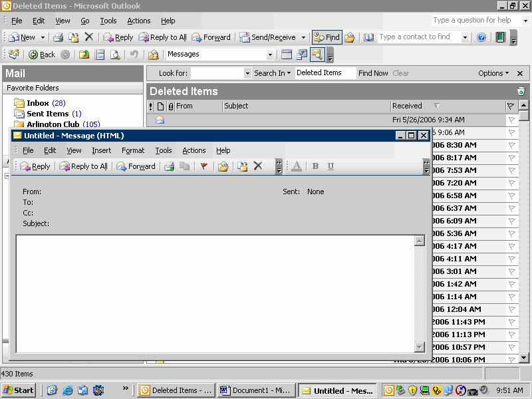
Task: Click Reply to All in message window
Action: 84,166
